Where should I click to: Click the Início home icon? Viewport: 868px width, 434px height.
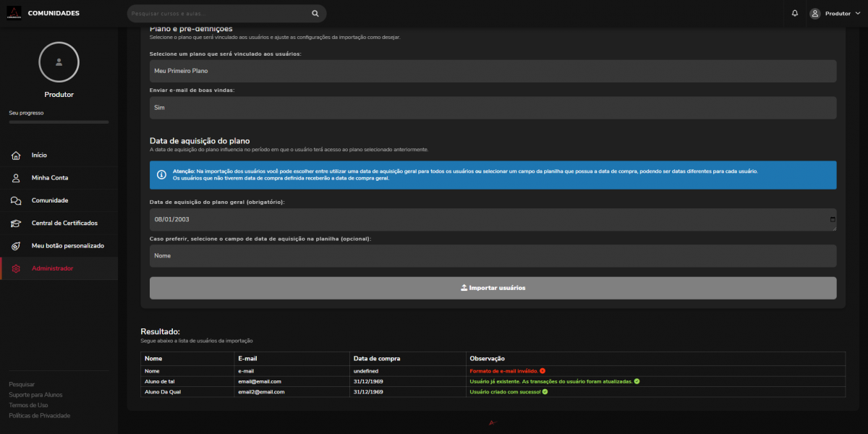click(x=16, y=156)
